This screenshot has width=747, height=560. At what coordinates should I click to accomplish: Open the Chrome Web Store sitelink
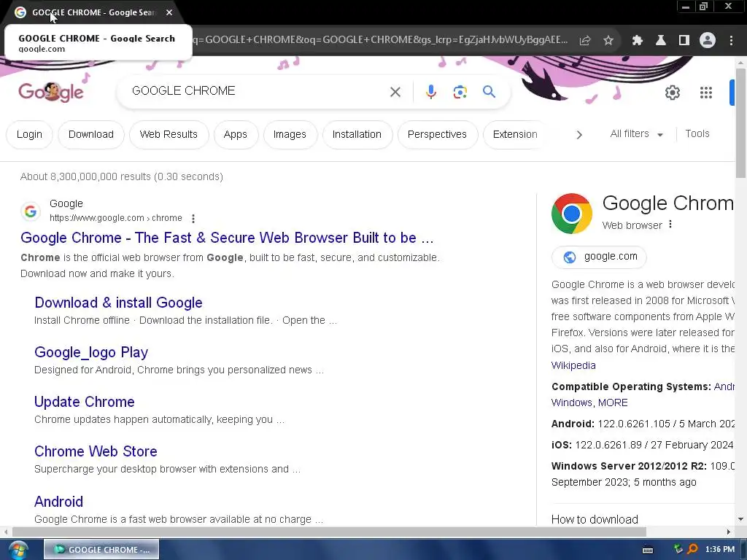tap(96, 451)
